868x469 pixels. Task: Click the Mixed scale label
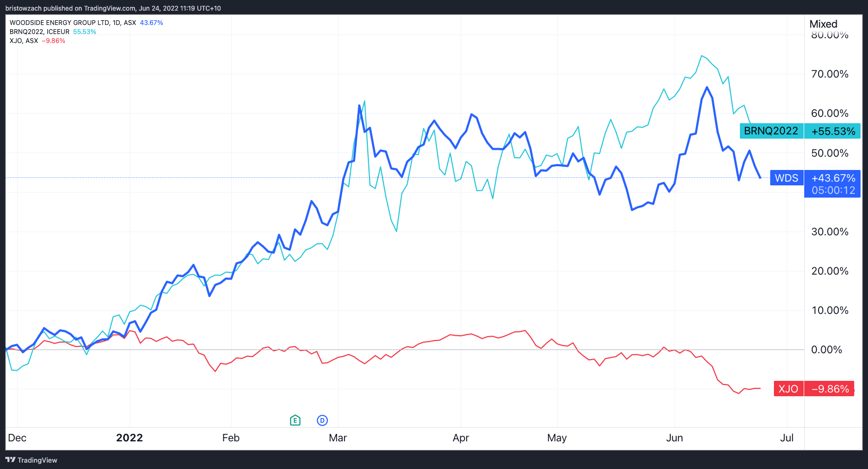click(823, 24)
